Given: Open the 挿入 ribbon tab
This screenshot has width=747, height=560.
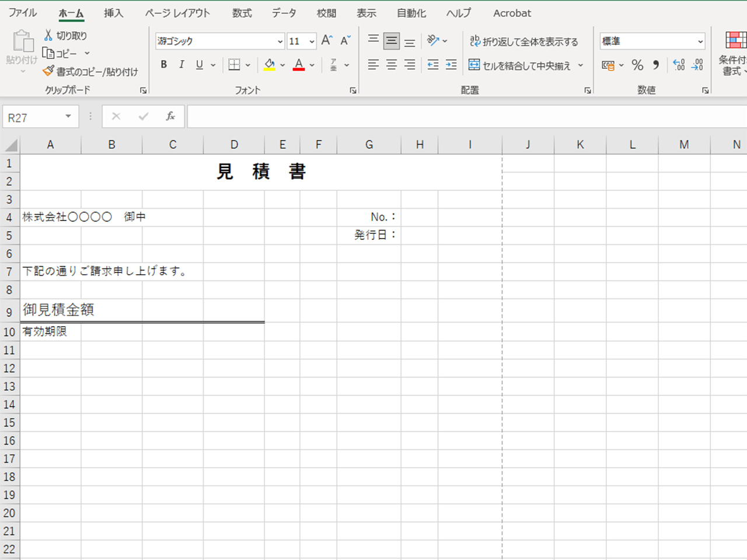Looking at the screenshot, I should [x=113, y=13].
